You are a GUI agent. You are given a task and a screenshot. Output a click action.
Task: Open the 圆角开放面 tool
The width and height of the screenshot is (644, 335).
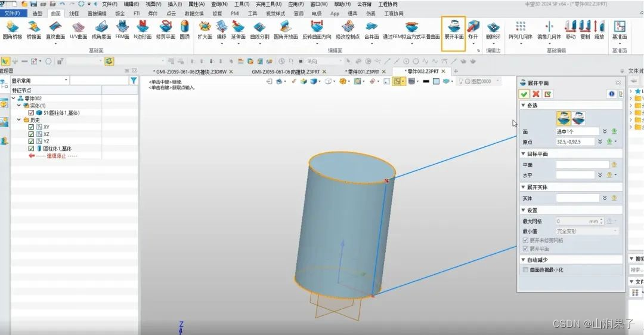click(x=286, y=30)
